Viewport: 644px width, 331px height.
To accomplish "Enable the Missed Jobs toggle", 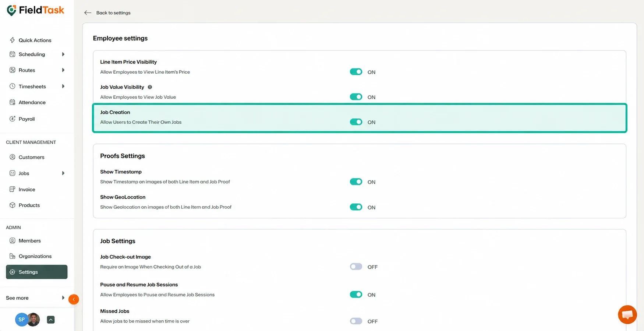I will point(356,321).
